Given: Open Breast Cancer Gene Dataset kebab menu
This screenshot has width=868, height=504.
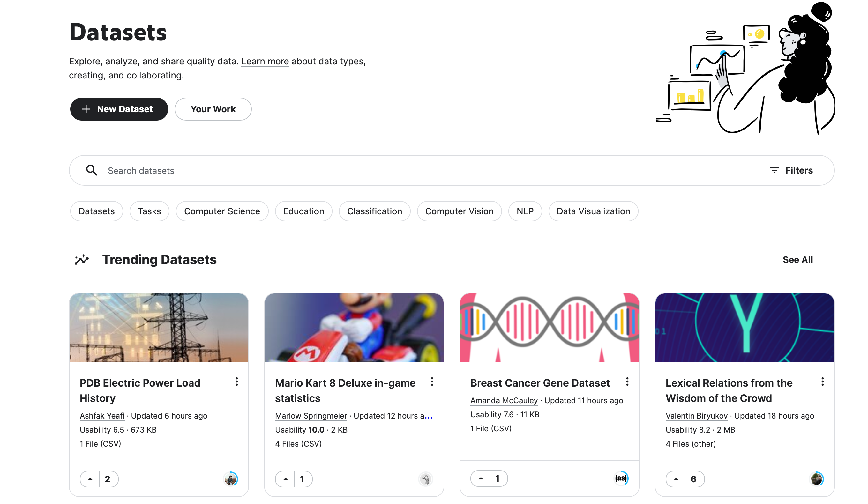Looking at the screenshot, I should tap(627, 382).
